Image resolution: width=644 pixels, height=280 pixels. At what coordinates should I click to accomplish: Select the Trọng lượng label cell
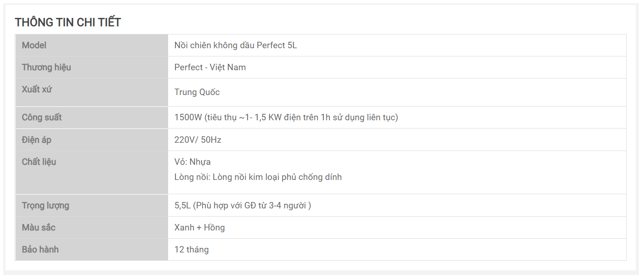point(92,205)
